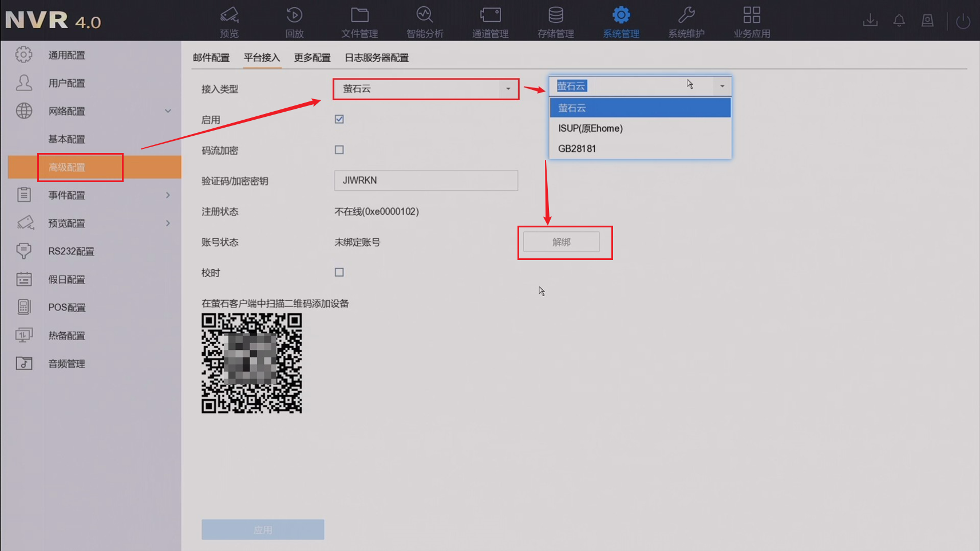Screen dimensions: 980x551
Task: Click the 验证码/加密密钥 input field
Action: [x=426, y=180]
